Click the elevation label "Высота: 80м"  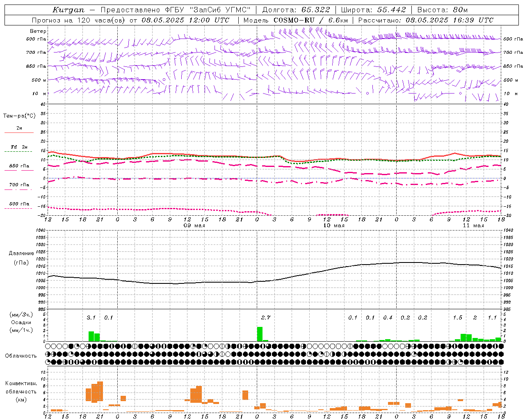(x=442, y=10)
